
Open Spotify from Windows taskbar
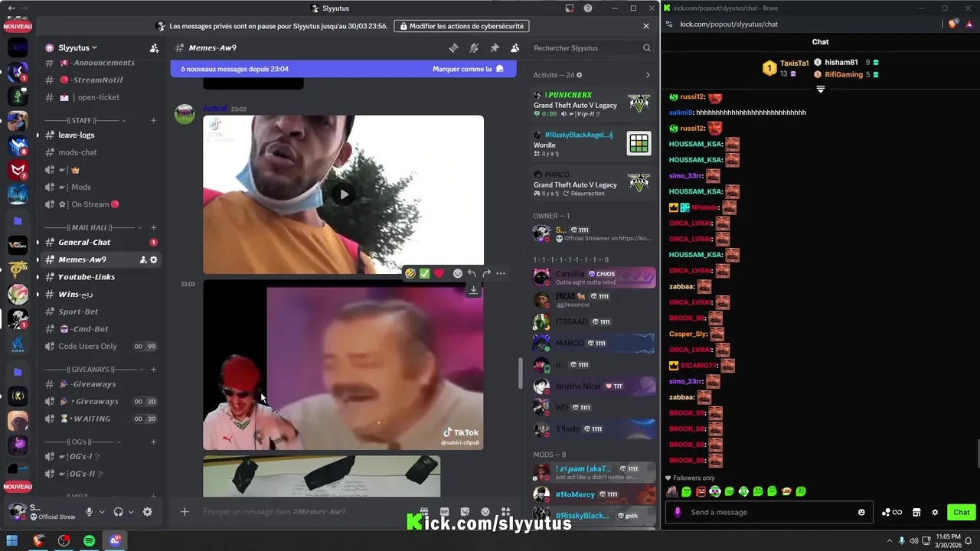pos(89,541)
